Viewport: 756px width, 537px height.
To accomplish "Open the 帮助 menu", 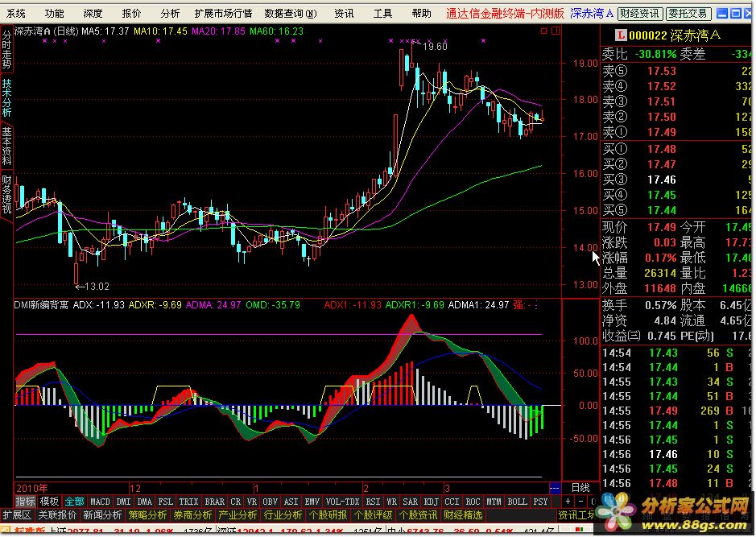I will (x=421, y=14).
